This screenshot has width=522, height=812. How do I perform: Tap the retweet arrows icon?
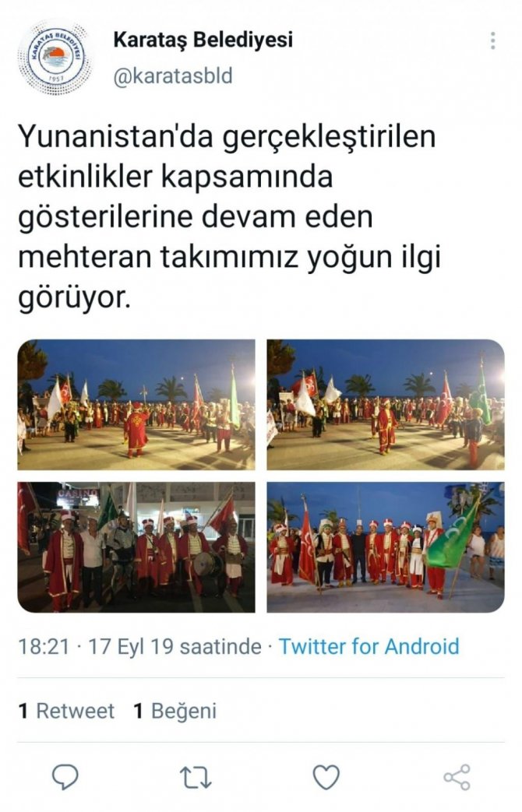[196, 777]
